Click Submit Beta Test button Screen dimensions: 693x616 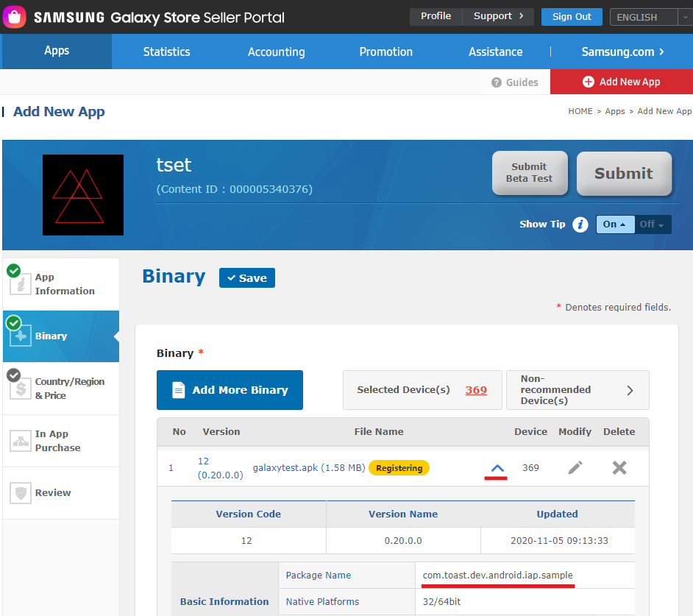[530, 173]
